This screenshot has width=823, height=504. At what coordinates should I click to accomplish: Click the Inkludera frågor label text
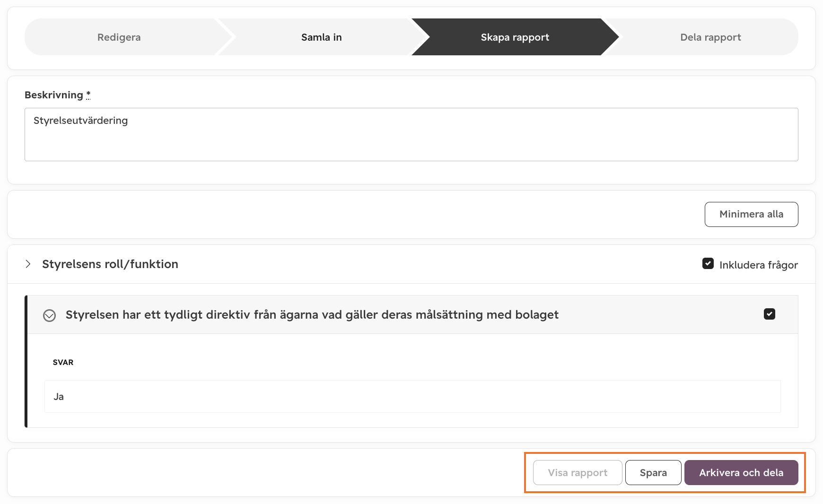(x=759, y=265)
